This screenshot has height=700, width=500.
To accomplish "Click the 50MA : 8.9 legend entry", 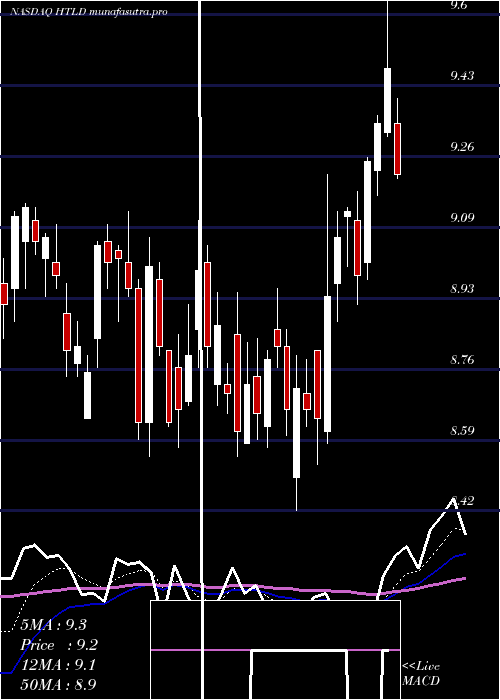I will pyautogui.click(x=58, y=685).
